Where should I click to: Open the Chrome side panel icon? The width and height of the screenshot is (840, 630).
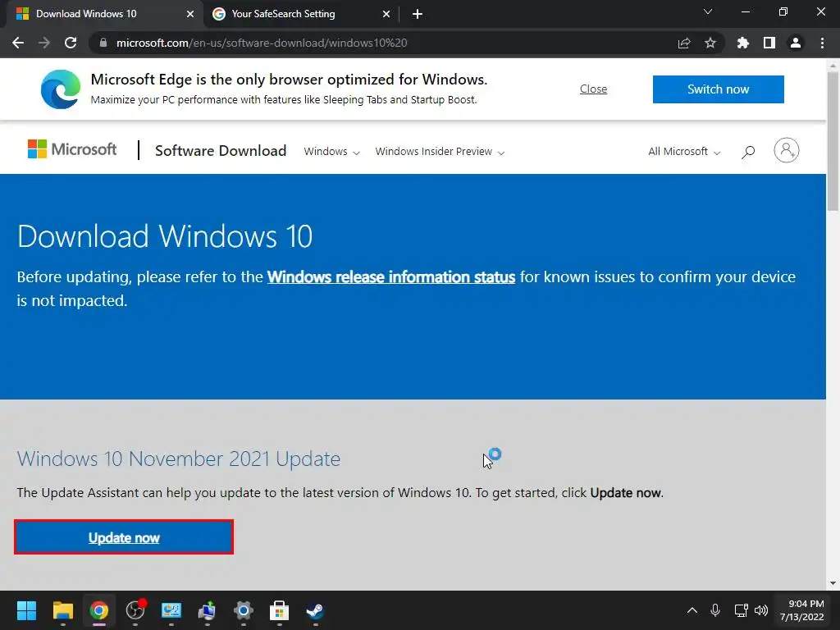[769, 43]
